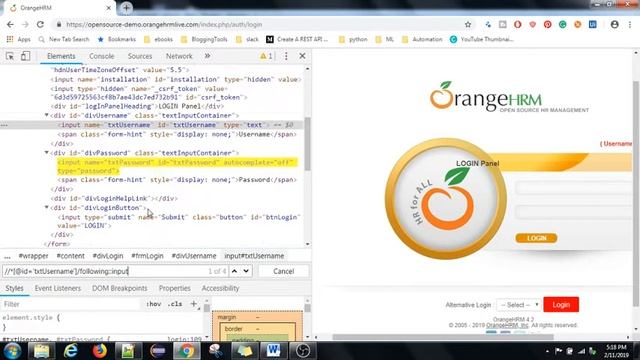
Task: Toggle the .cls classes button
Action: coord(175,304)
